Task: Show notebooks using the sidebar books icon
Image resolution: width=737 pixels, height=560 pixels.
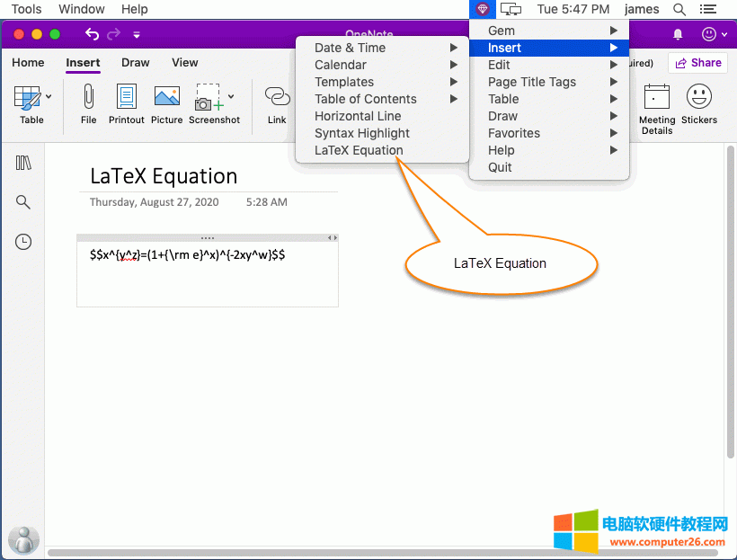Action: (23, 163)
